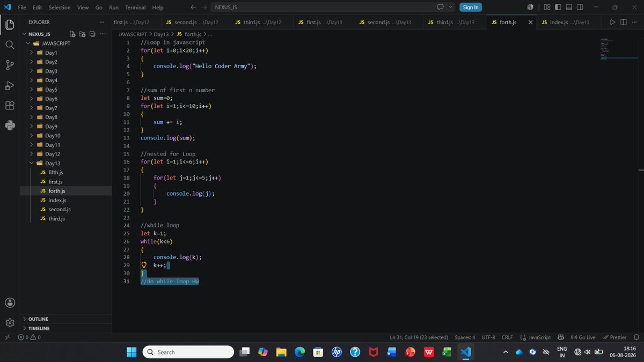The image size is (644, 362).
Task: Collapse the NEXUS_JS root section
Action: coord(24,34)
